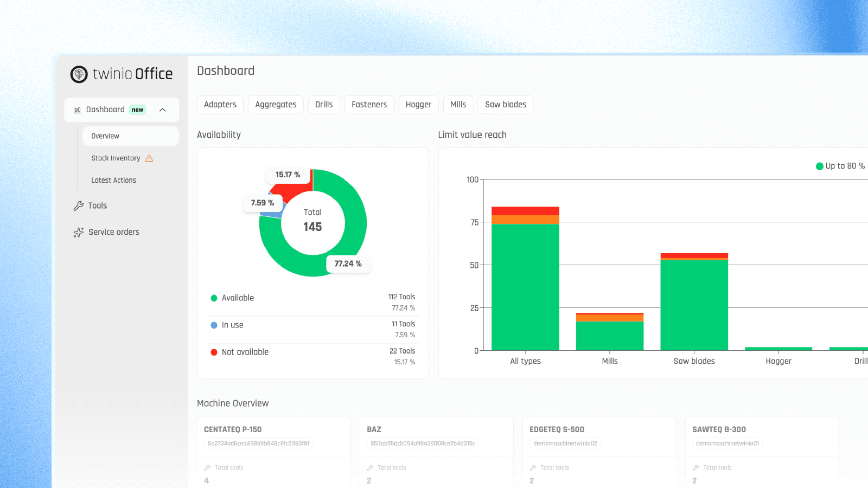The height and width of the screenshot is (488, 868).
Task: Click the demomaschinetwinio01 ID tag
Action: [727, 444]
